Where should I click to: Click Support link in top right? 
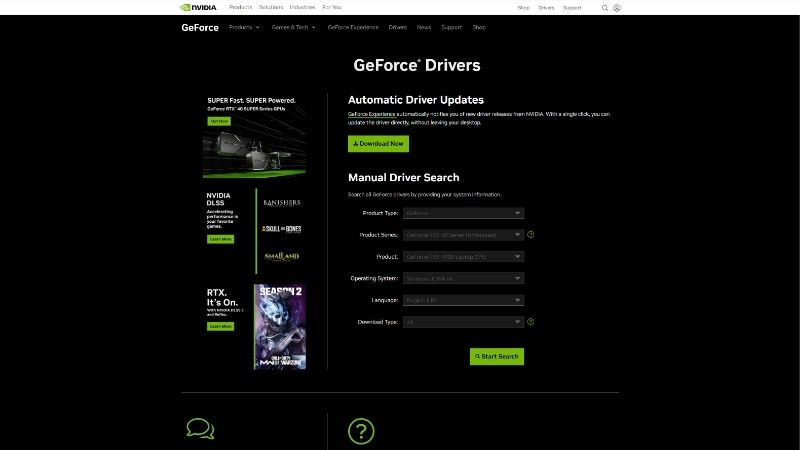(572, 8)
